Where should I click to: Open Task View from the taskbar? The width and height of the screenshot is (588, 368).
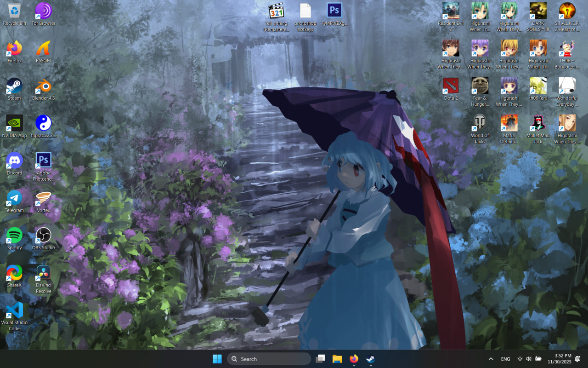[x=320, y=359]
